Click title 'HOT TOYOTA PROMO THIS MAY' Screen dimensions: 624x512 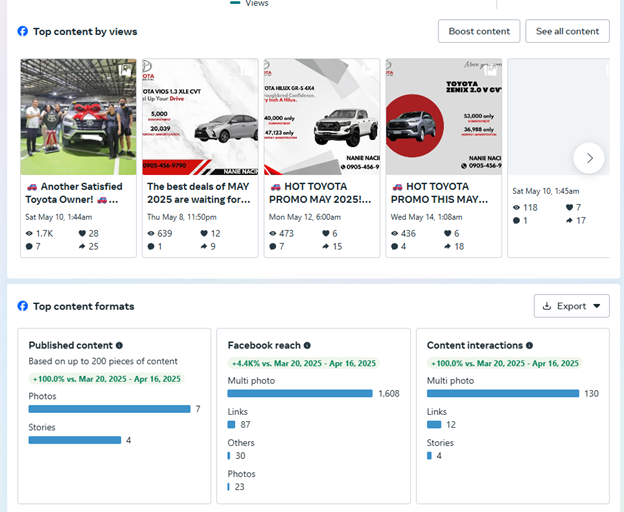point(439,193)
